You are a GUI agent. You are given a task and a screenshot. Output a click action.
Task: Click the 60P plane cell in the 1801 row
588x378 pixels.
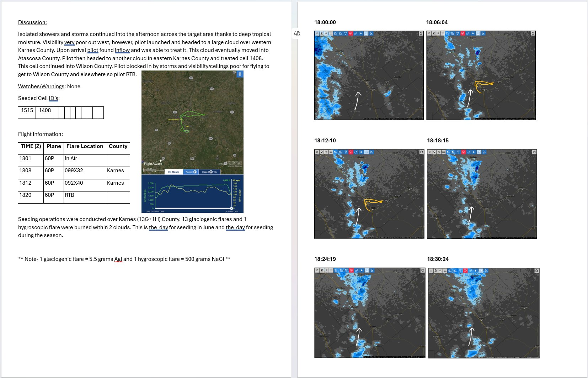tap(54, 161)
